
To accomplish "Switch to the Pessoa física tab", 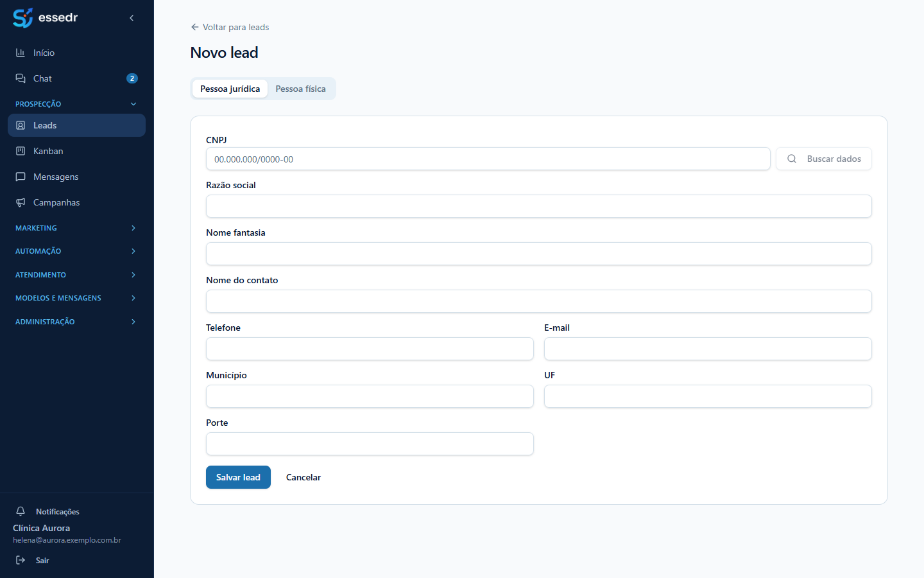I will point(300,89).
